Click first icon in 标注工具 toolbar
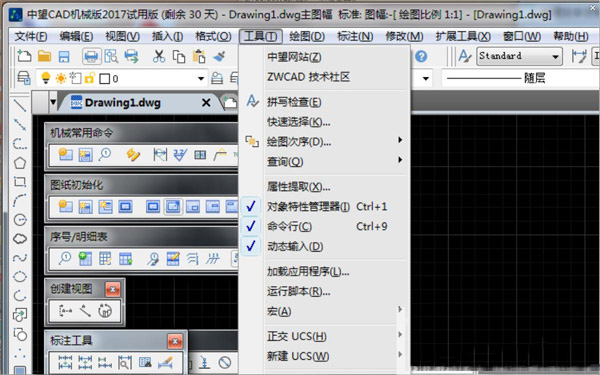 (x=65, y=362)
